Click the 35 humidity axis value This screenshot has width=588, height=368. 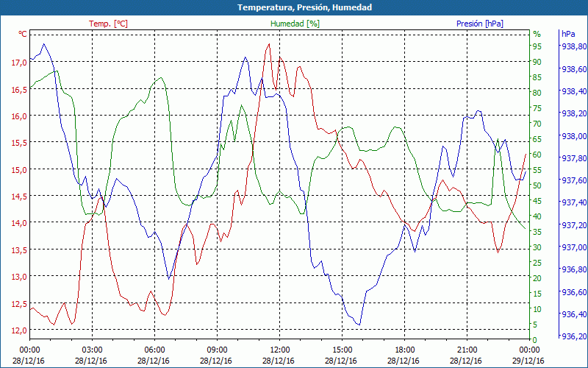[x=537, y=232]
